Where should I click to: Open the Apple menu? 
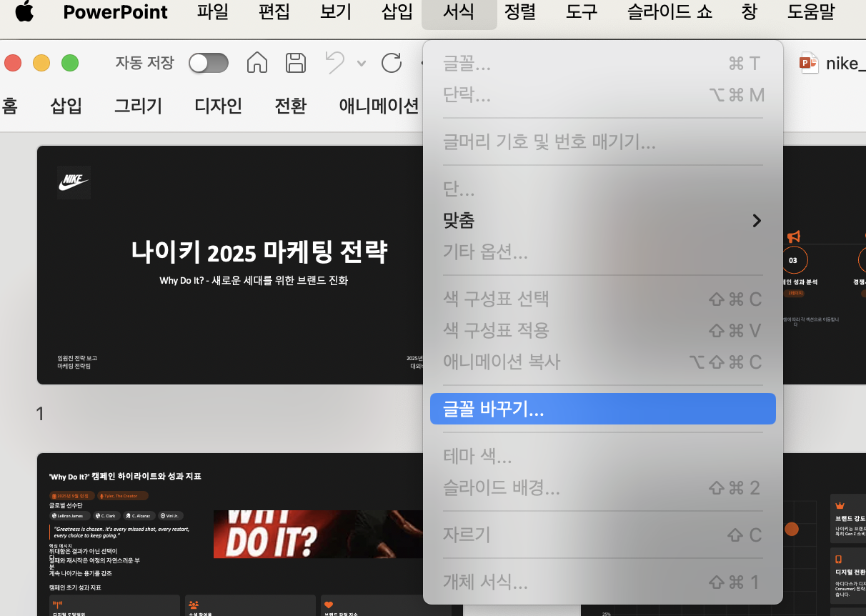tap(24, 12)
